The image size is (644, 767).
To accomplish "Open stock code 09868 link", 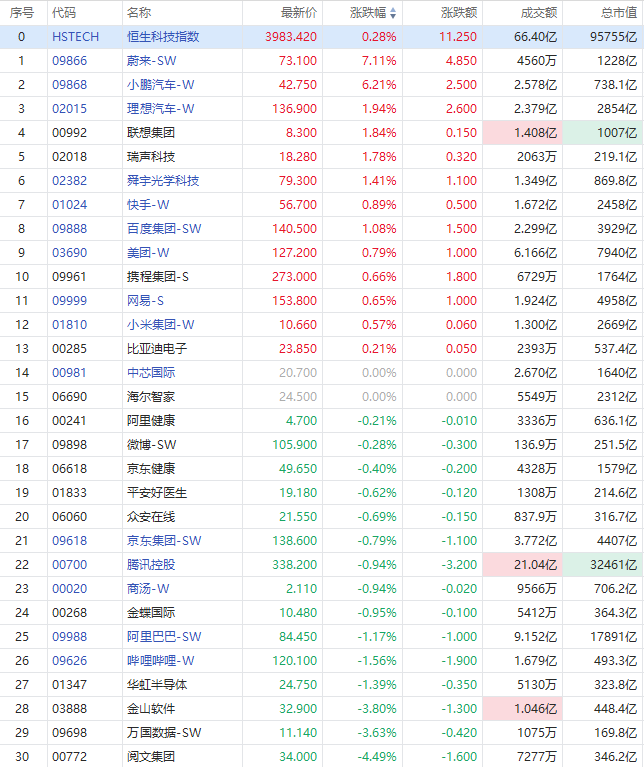I will click(x=69, y=85).
